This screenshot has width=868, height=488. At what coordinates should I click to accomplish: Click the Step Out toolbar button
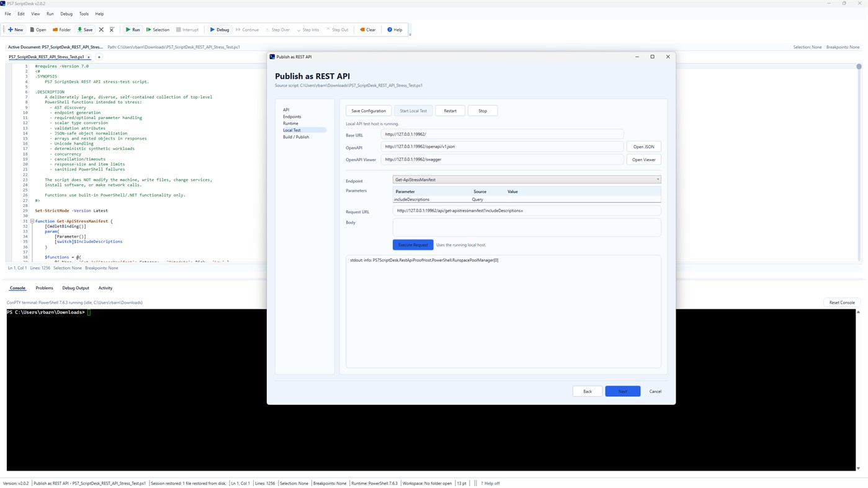click(338, 30)
